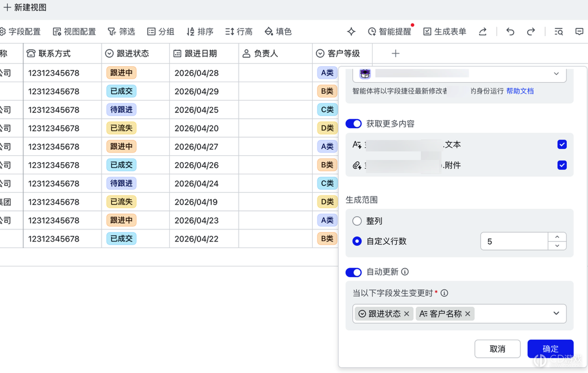The height and width of the screenshot is (373, 588).
Task: Uncheck the .文本 output checkbox
Action: click(562, 144)
